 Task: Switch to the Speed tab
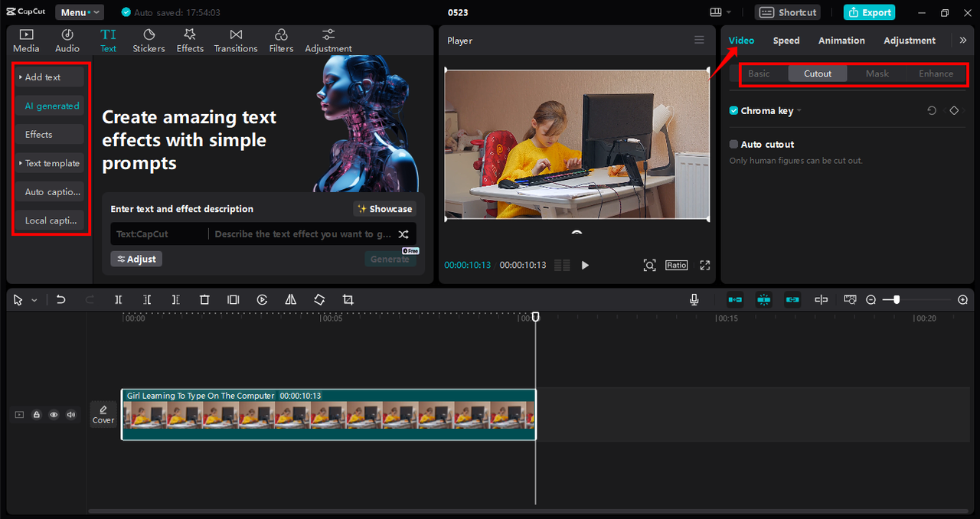coord(786,41)
